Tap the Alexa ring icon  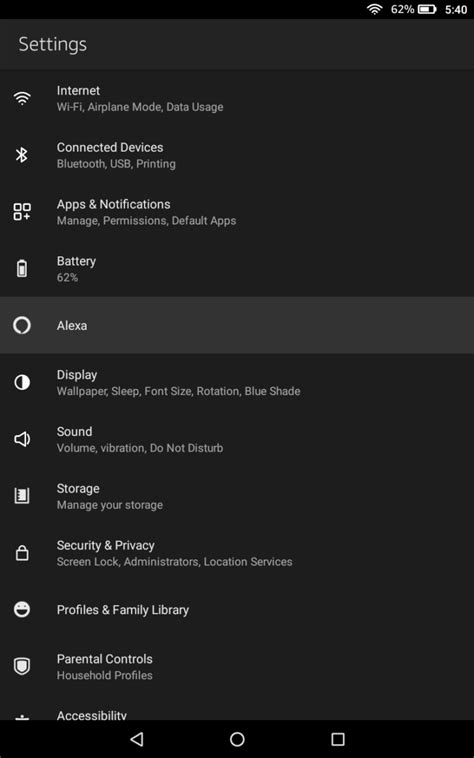pyautogui.click(x=22, y=325)
